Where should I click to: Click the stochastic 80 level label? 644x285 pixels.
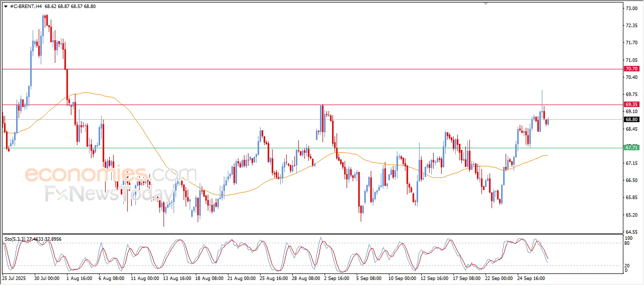pos(627,243)
